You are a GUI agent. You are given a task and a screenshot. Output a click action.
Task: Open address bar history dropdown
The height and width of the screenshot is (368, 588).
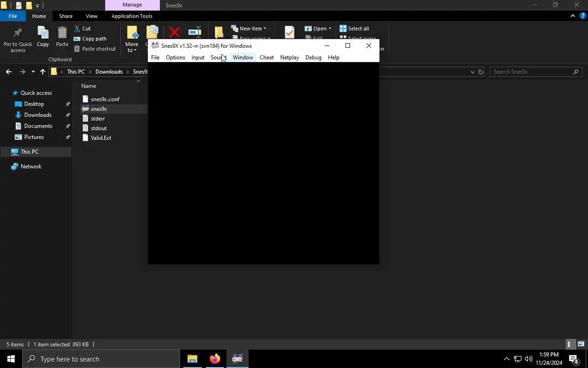click(472, 72)
